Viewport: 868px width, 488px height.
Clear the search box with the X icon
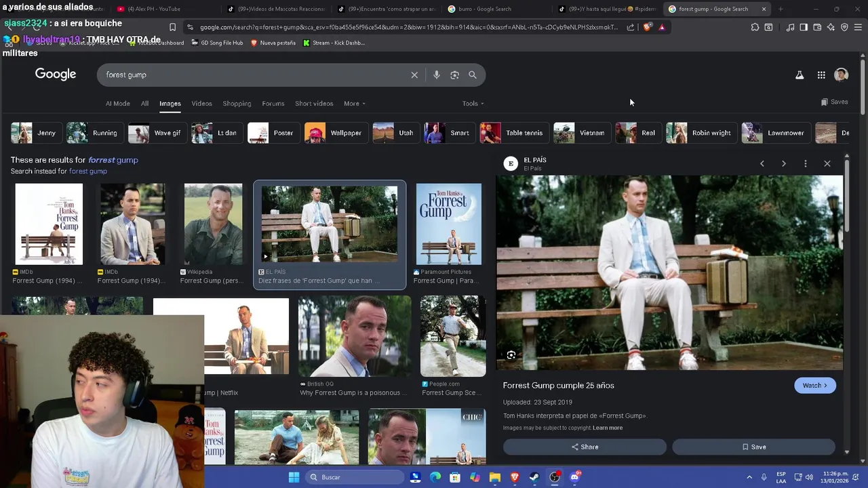[414, 75]
